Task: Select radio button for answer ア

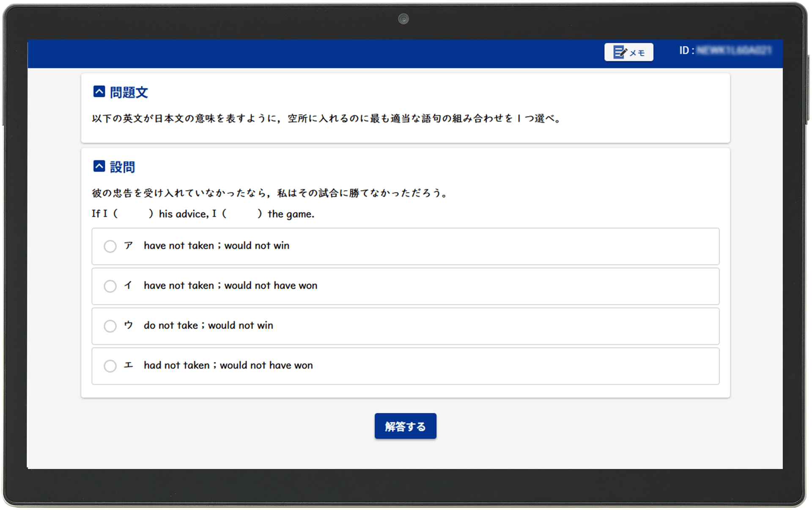Action: (x=110, y=246)
